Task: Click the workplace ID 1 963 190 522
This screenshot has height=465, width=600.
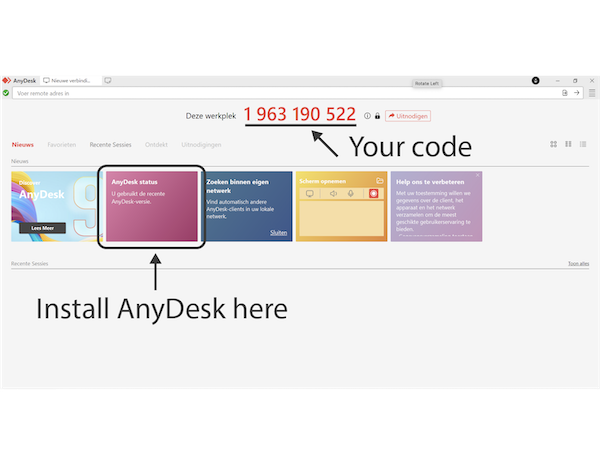Action: [300, 114]
